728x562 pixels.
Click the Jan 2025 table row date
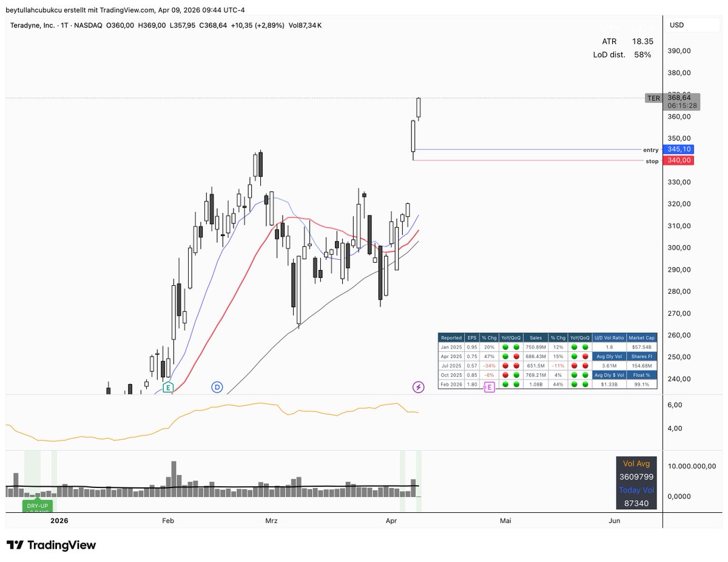[451, 347]
